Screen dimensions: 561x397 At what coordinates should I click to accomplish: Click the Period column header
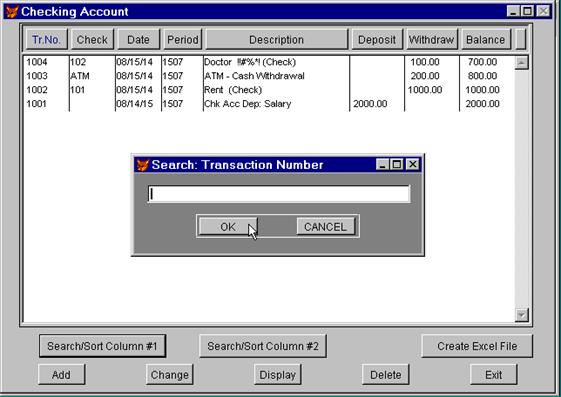183,39
